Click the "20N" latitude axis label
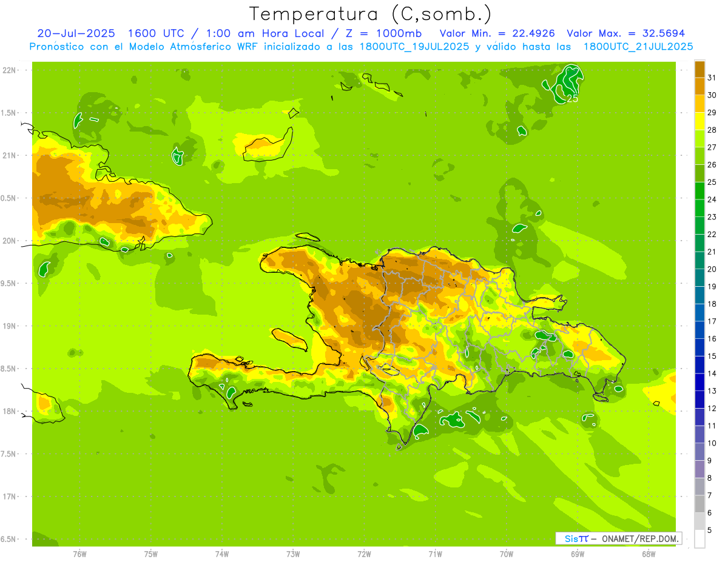Screen dimensions: 728x562 (x=10, y=241)
